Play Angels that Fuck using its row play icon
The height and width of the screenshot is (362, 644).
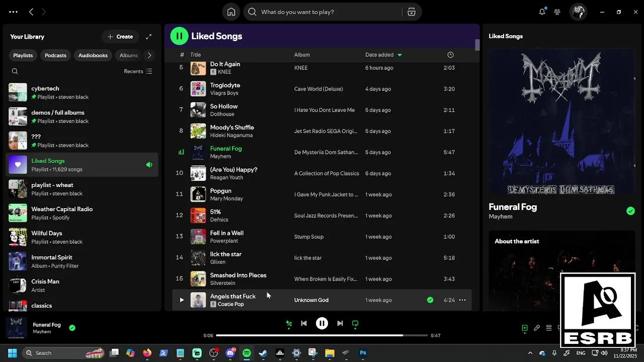(x=182, y=300)
